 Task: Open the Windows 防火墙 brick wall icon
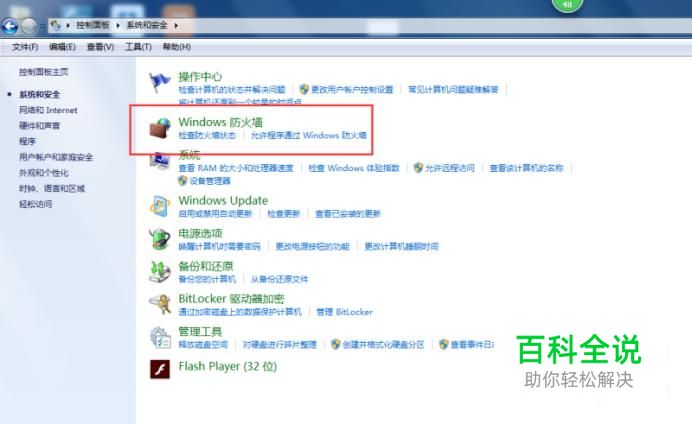point(159,128)
